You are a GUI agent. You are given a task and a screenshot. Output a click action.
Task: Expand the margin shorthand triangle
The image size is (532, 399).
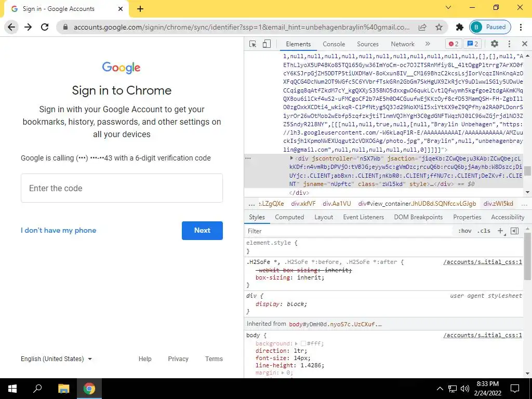coord(283,373)
